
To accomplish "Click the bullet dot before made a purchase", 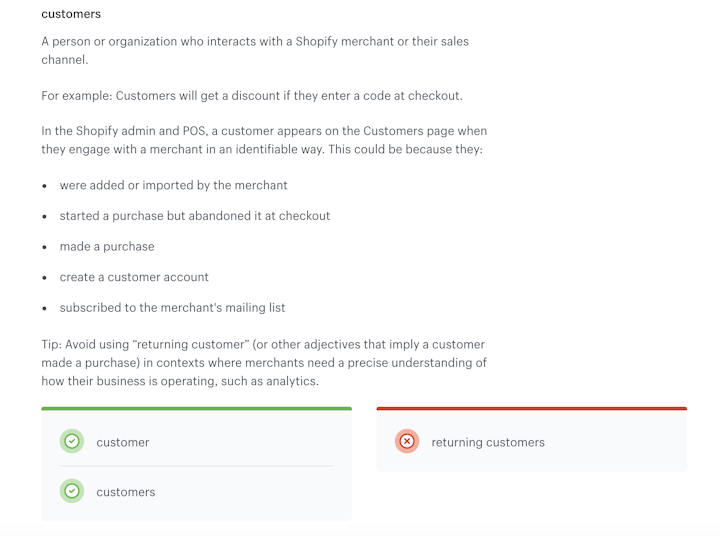I will [x=45, y=247].
